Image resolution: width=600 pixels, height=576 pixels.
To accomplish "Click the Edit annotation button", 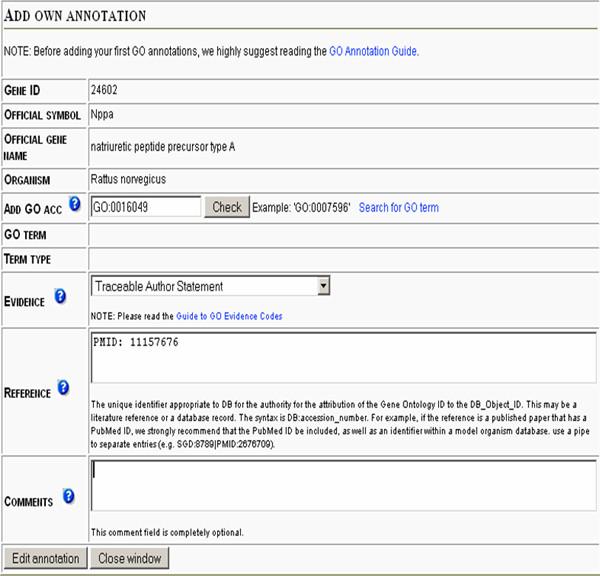I will [46, 558].
